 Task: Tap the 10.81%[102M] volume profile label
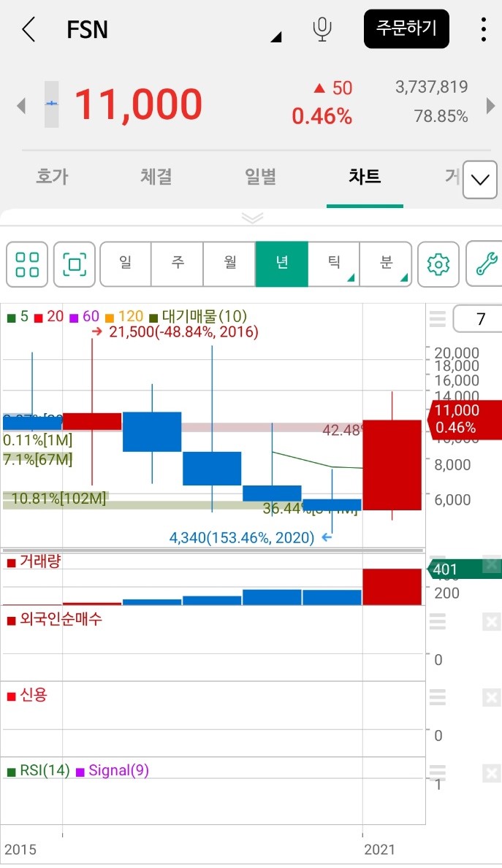pos(58,498)
